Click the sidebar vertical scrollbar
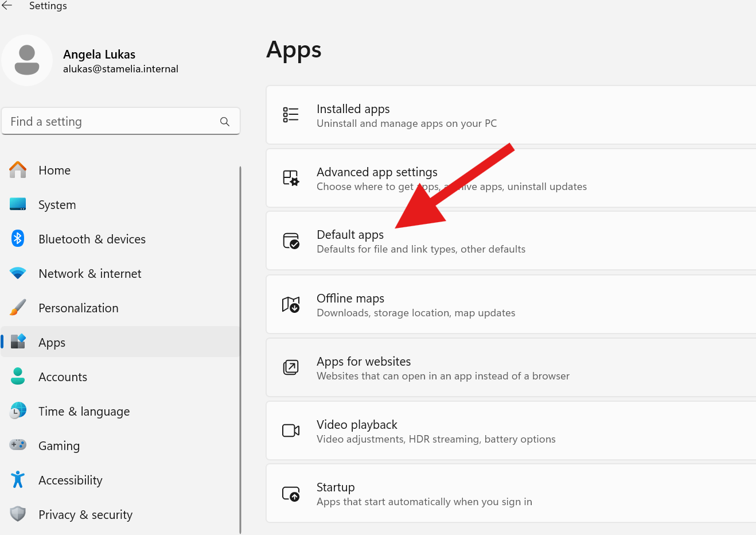This screenshot has height=535, width=756. tap(240, 350)
